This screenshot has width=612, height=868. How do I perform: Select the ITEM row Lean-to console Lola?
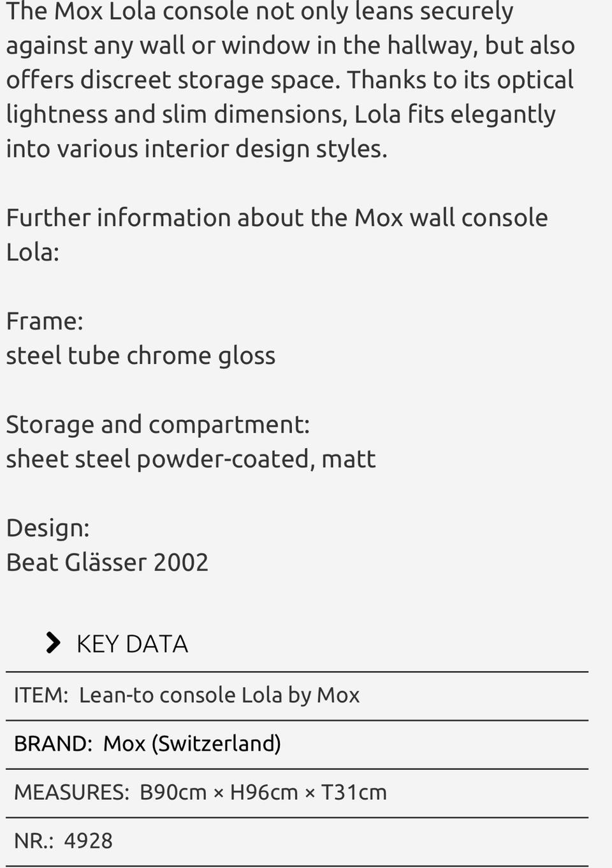[297, 696]
